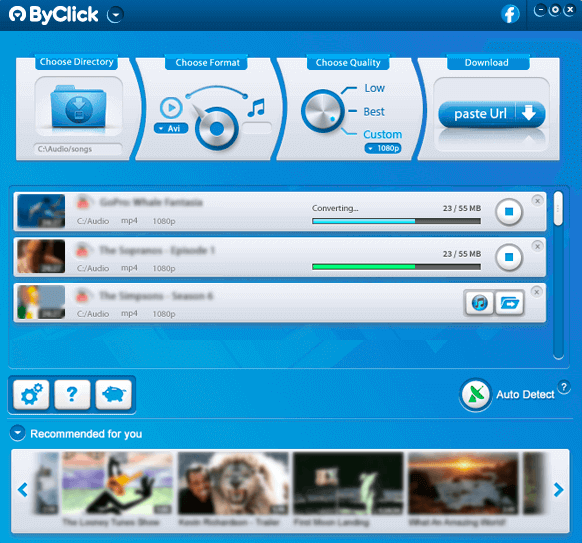Click 23 / 55 MB text of Sopranos row

[461, 254]
